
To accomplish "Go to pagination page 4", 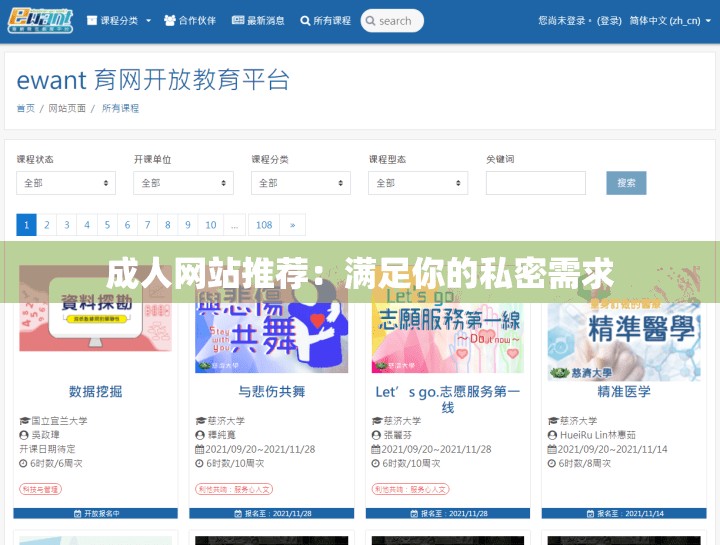I will click(x=87, y=225).
